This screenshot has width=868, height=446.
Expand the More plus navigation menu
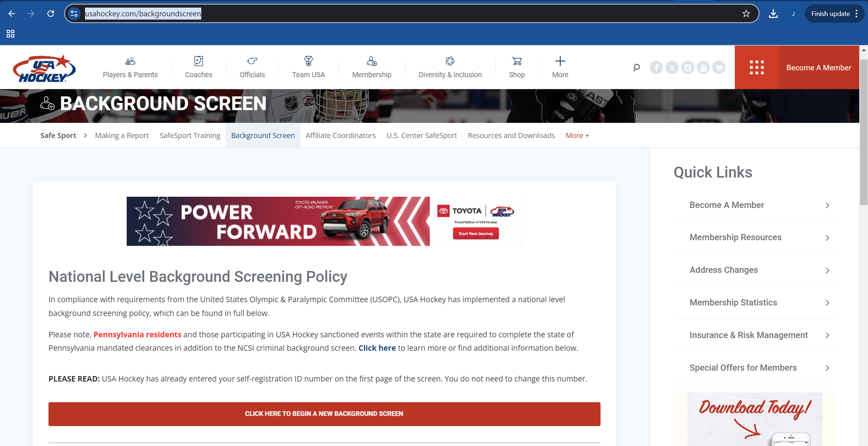tap(560, 67)
